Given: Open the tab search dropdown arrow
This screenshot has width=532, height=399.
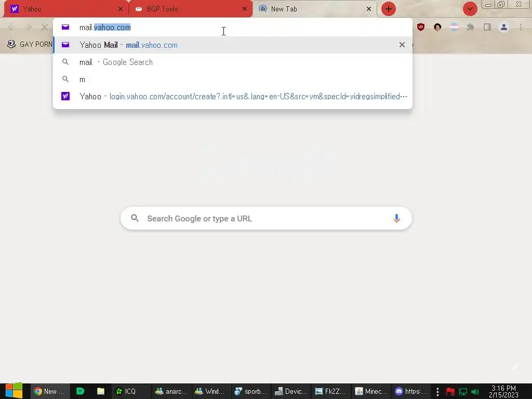Looking at the screenshot, I should pyautogui.click(x=470, y=9).
